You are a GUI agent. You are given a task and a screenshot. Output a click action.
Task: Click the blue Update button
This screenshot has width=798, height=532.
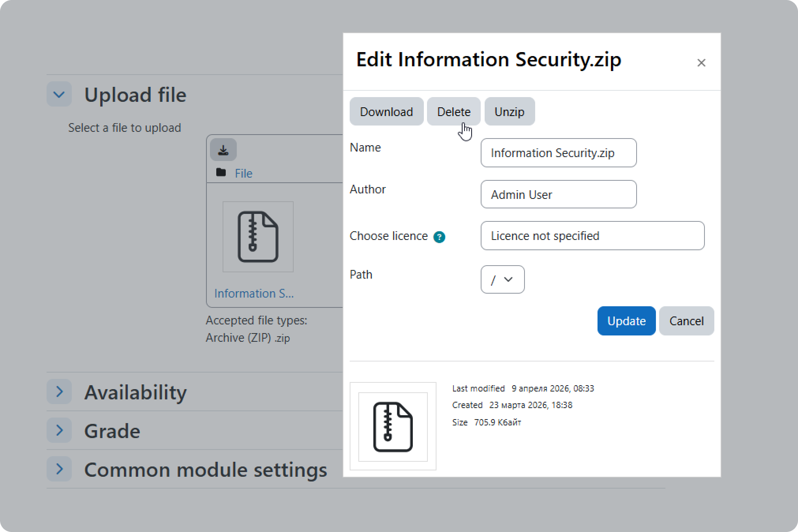pos(626,321)
